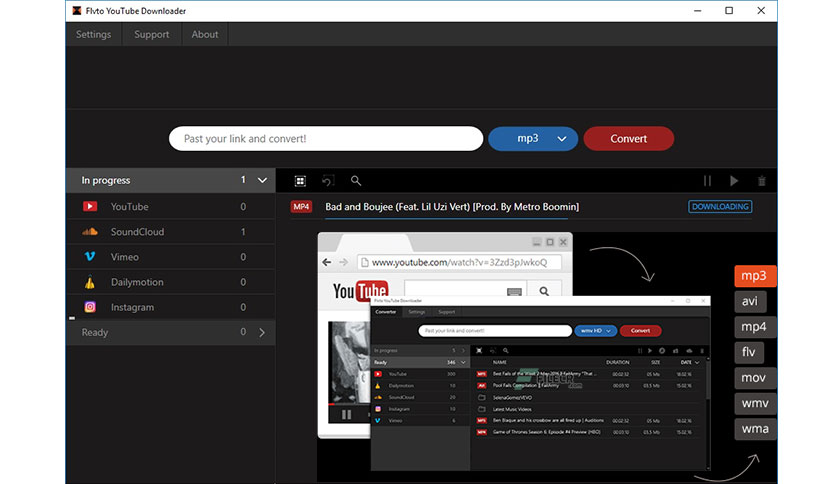Viewport: 836px width, 484px height.
Task: Select YouTube in the sidebar
Action: click(129, 207)
